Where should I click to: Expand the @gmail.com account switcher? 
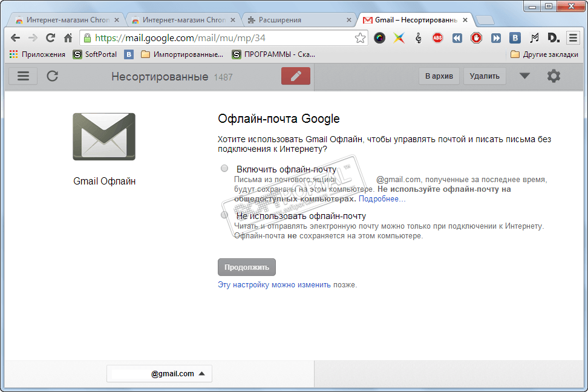pos(159,374)
